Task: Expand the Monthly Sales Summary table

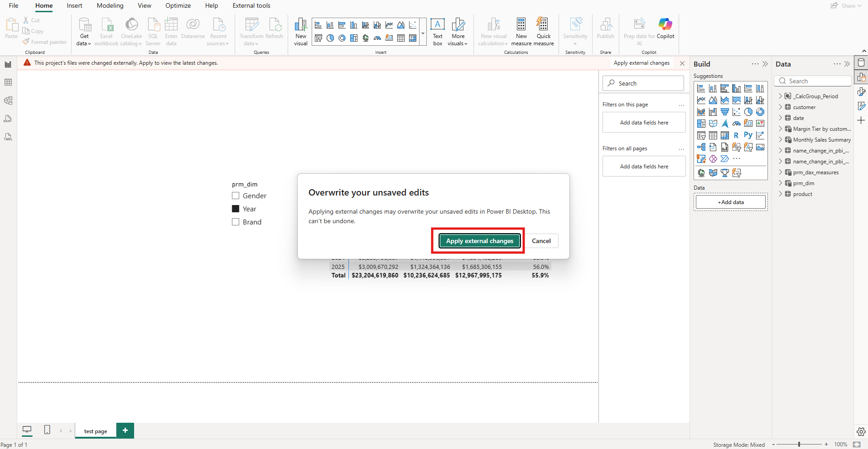Action: 781,140
